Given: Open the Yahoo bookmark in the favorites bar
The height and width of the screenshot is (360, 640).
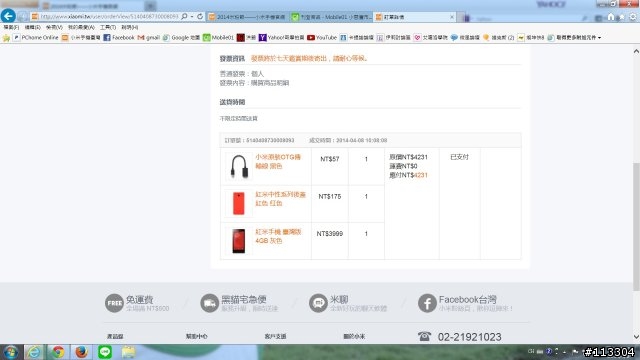Looking at the screenshot, I should (282, 38).
